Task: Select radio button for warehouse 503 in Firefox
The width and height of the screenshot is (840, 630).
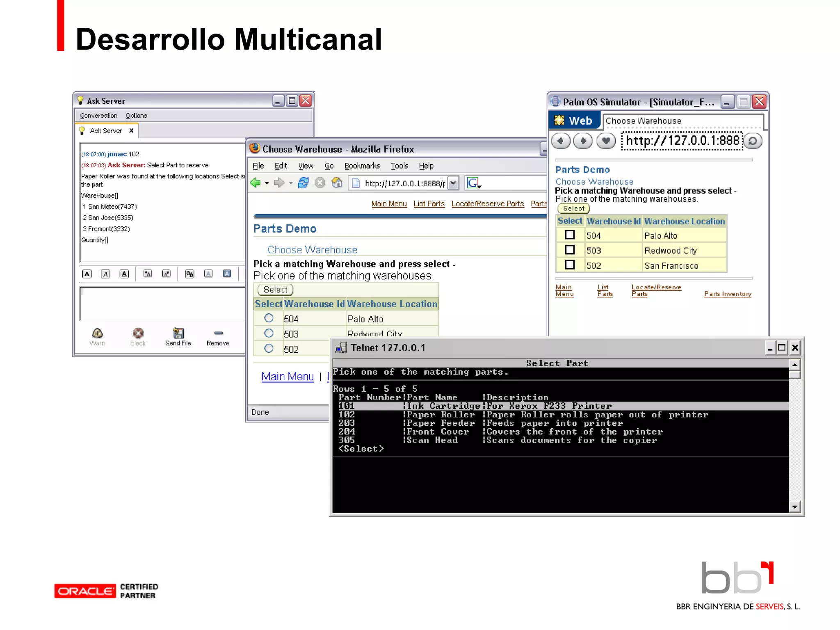Action: click(269, 333)
